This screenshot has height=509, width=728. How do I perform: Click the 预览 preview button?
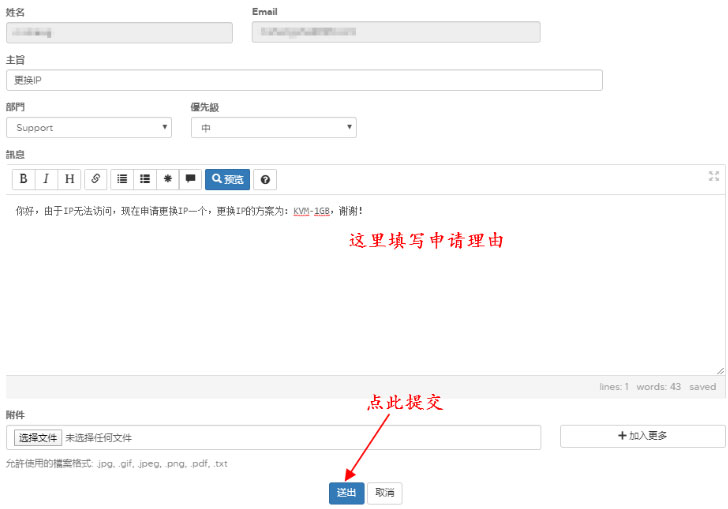[227, 179]
